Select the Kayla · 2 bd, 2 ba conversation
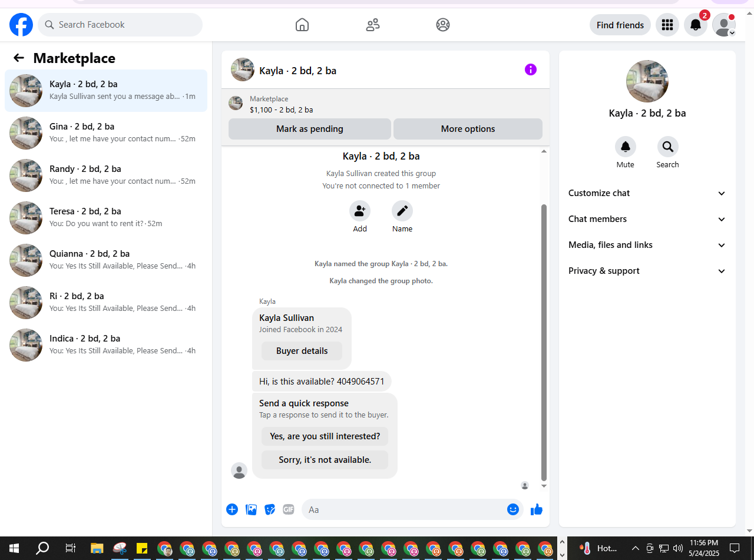754x560 pixels. 106,91
